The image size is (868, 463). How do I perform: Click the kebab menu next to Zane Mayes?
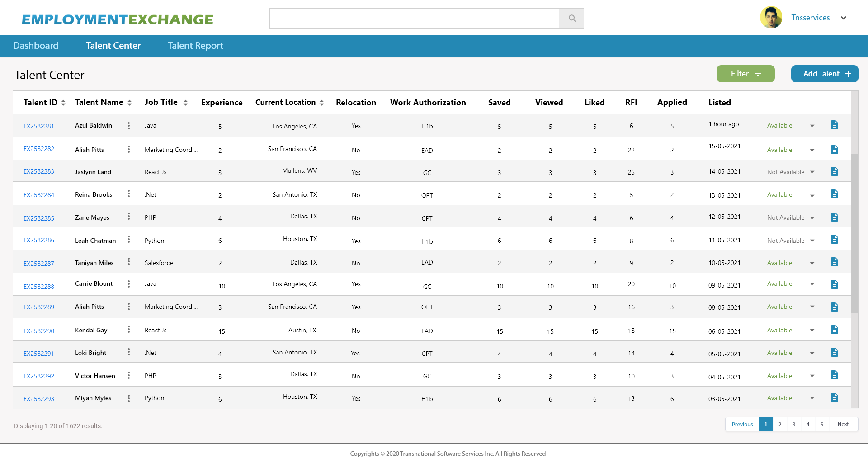click(129, 217)
